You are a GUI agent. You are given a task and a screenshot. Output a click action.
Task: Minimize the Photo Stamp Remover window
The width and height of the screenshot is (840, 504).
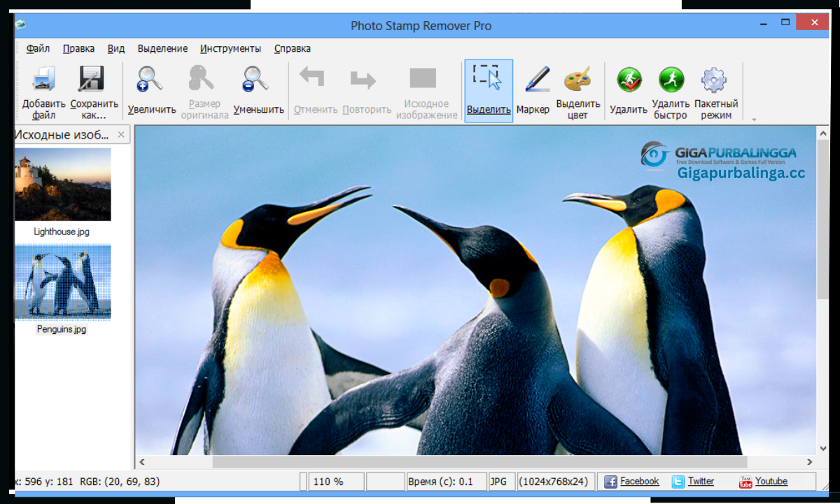click(x=764, y=25)
